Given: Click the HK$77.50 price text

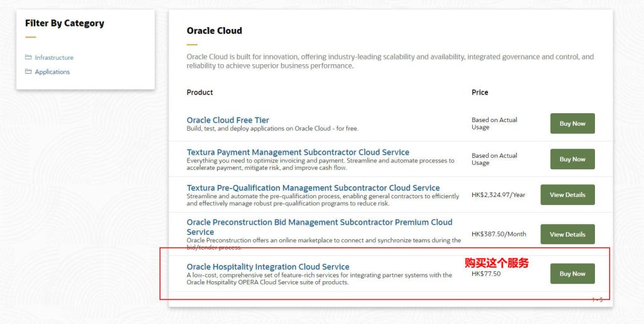Looking at the screenshot, I should 486,274.
